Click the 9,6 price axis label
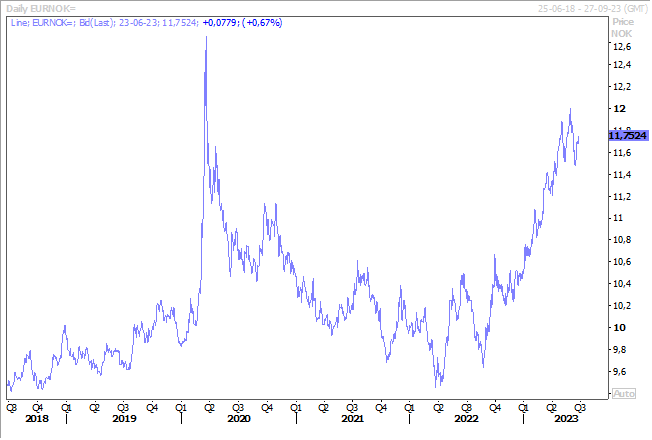The height and width of the screenshot is (440, 652). (x=620, y=372)
